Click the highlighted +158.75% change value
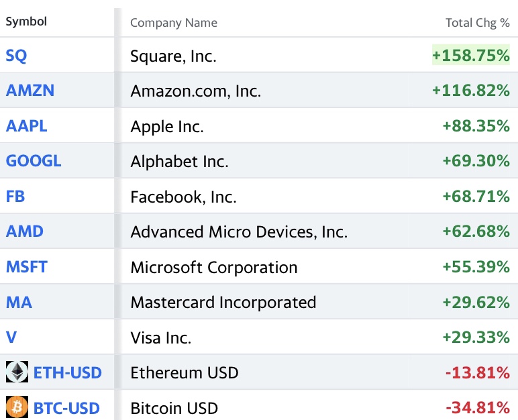518x420 pixels. click(x=470, y=56)
